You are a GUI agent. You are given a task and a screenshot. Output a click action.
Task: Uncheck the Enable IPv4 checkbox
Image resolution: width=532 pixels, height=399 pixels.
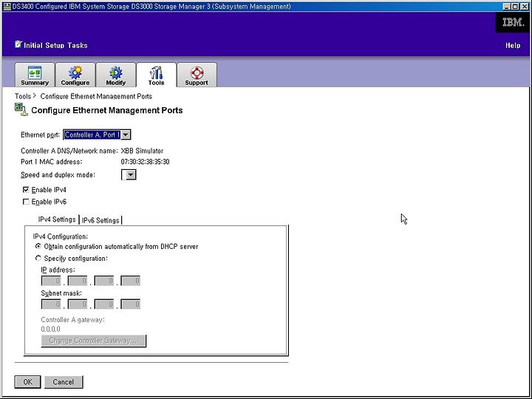tap(26, 190)
